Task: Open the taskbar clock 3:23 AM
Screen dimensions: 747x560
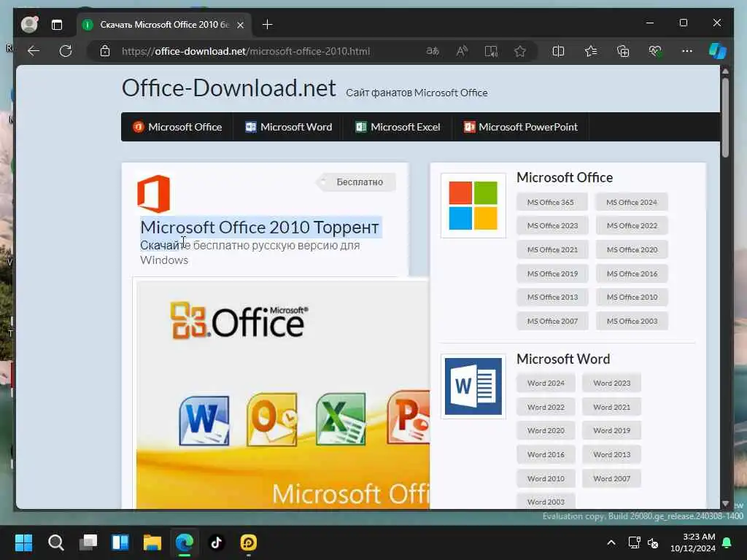Action: tap(693, 542)
